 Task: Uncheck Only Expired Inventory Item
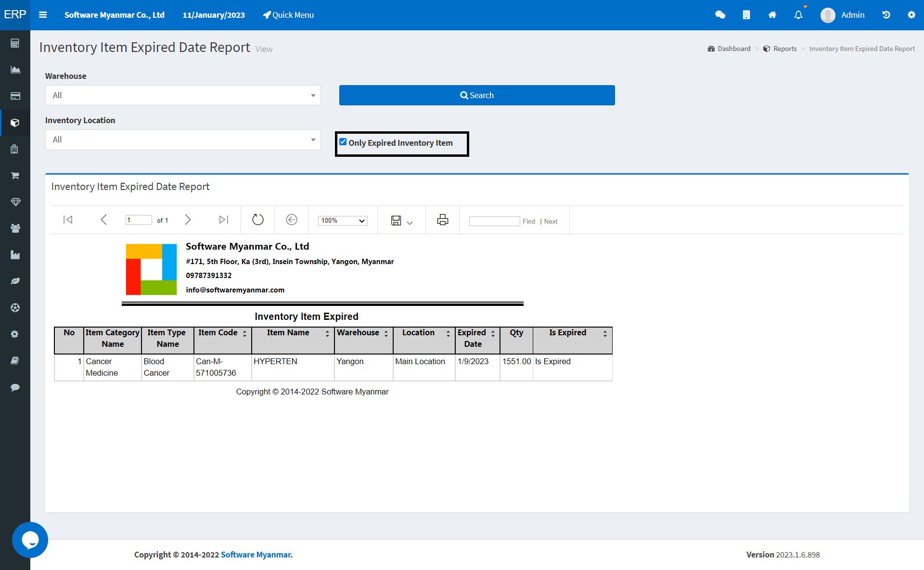[343, 142]
